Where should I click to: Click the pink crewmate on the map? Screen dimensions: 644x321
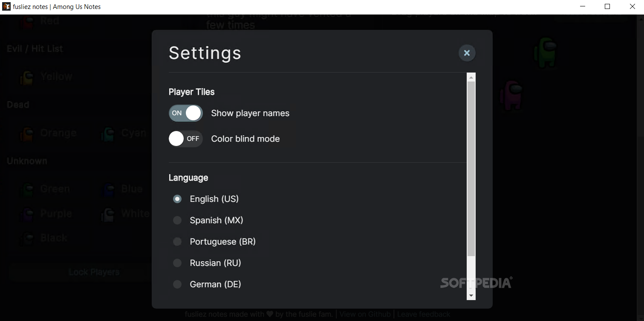pyautogui.click(x=511, y=96)
